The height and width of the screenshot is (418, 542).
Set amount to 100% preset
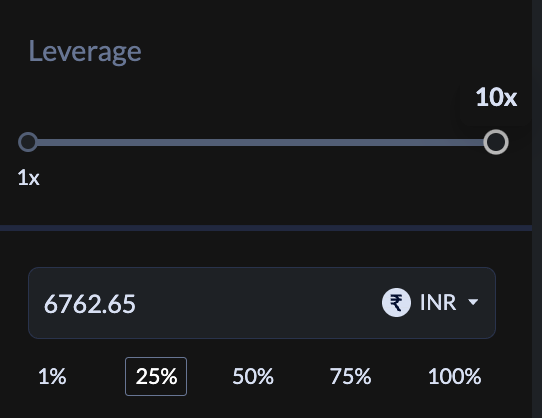(455, 376)
